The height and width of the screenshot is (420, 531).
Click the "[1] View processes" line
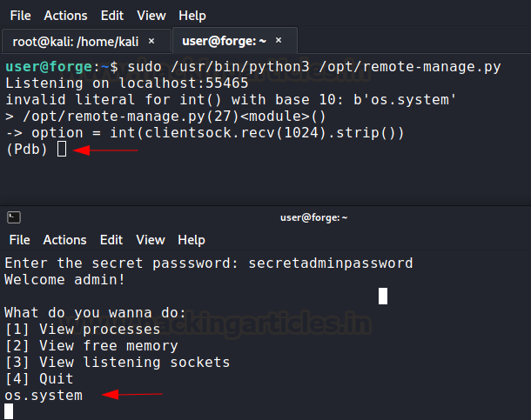point(83,330)
